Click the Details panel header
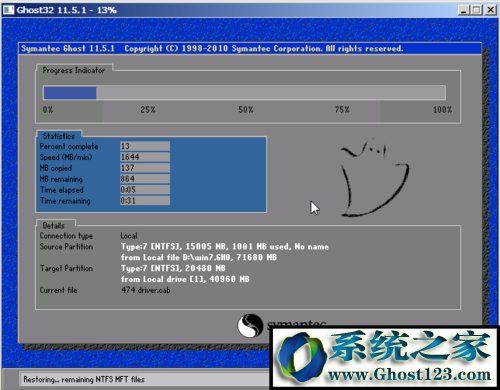The image size is (500, 390). click(54, 225)
